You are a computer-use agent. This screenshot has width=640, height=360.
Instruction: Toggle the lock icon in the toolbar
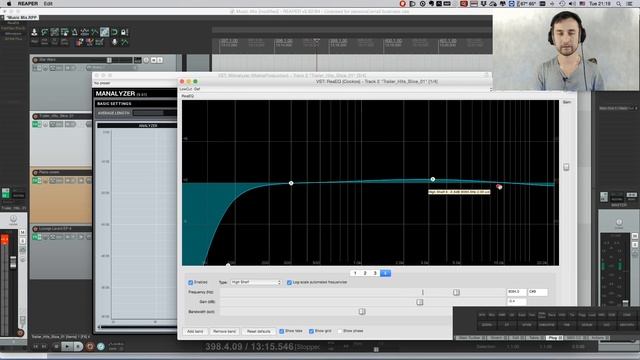[x=124, y=32]
